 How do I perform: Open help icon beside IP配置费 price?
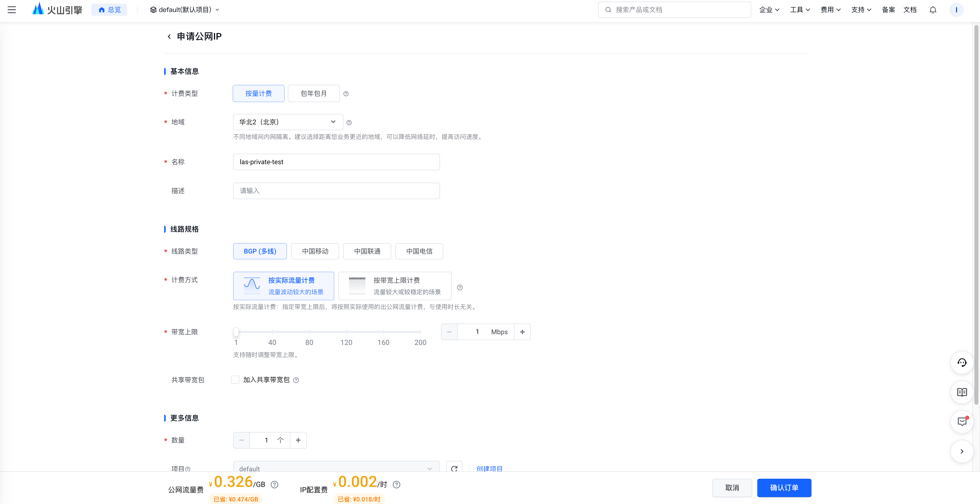[x=396, y=484]
